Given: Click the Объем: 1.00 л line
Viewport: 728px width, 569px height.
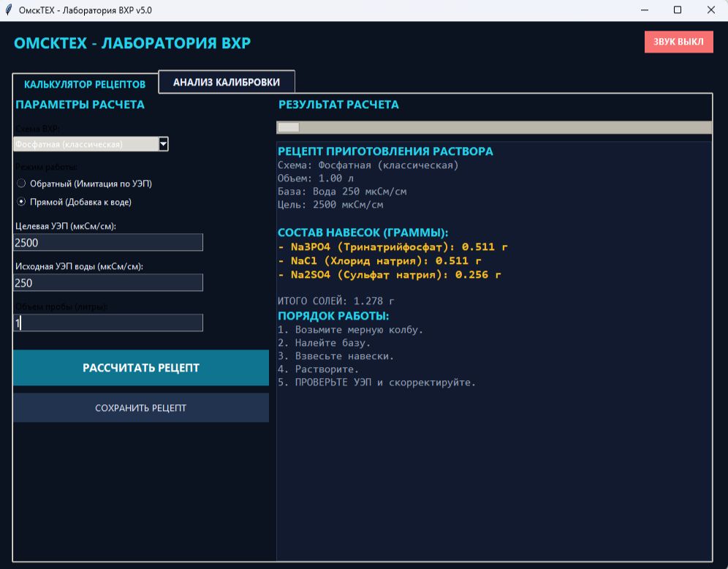Looking at the screenshot, I should [316, 178].
